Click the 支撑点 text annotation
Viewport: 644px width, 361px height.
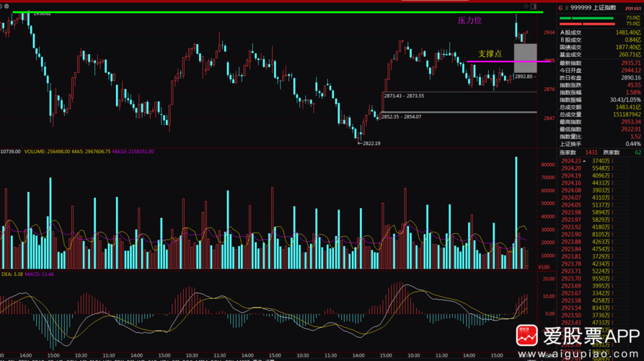click(490, 53)
